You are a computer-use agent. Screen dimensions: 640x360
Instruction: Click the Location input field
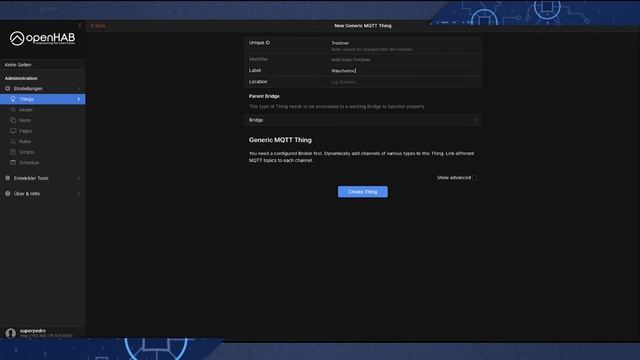pos(404,82)
